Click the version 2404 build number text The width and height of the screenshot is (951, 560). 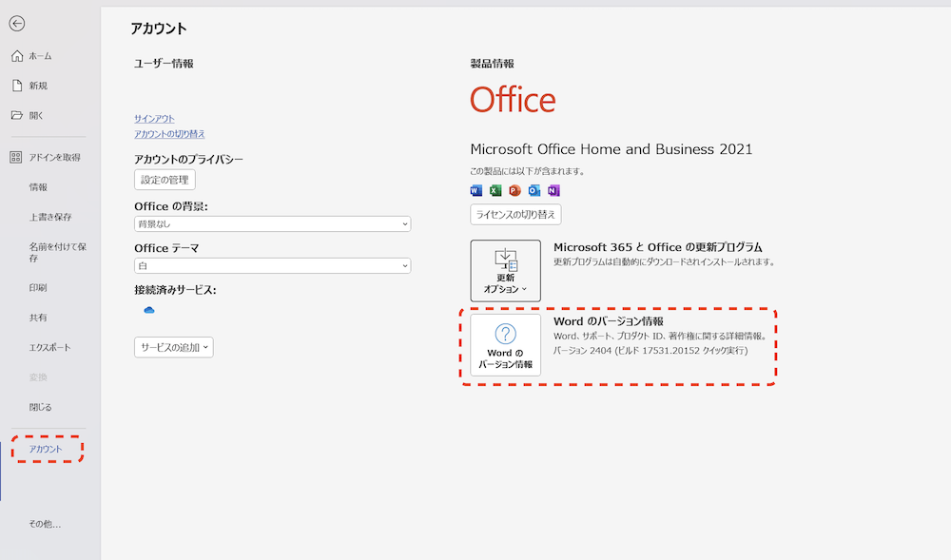[x=650, y=351]
